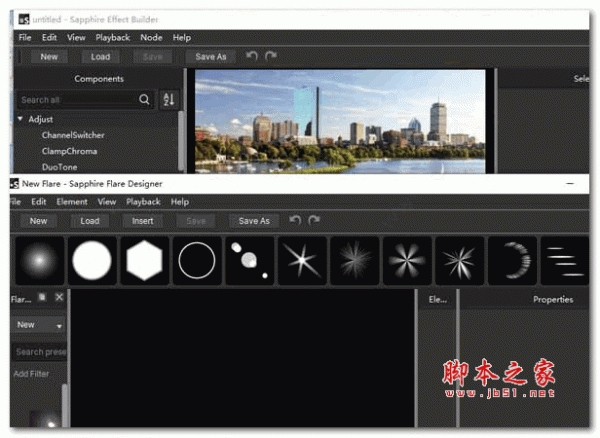Click the float panel icon beside Flar...
The width and height of the screenshot is (600, 438).
click(42, 297)
